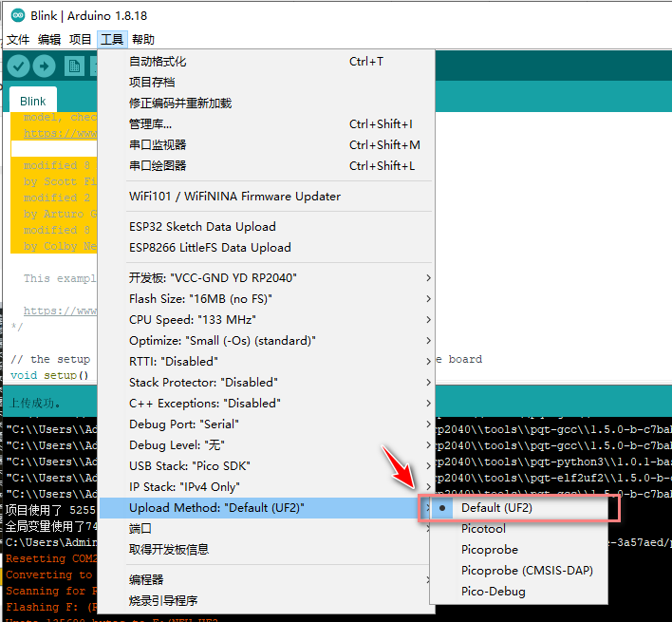Screen dimensions: 672x622
Task: Click the "by Arturo G" comment line
Action: click(x=60, y=214)
